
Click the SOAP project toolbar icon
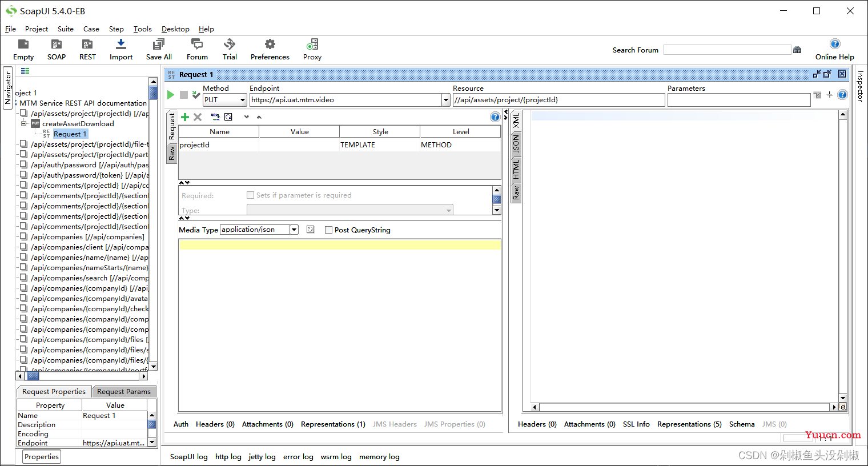point(57,50)
